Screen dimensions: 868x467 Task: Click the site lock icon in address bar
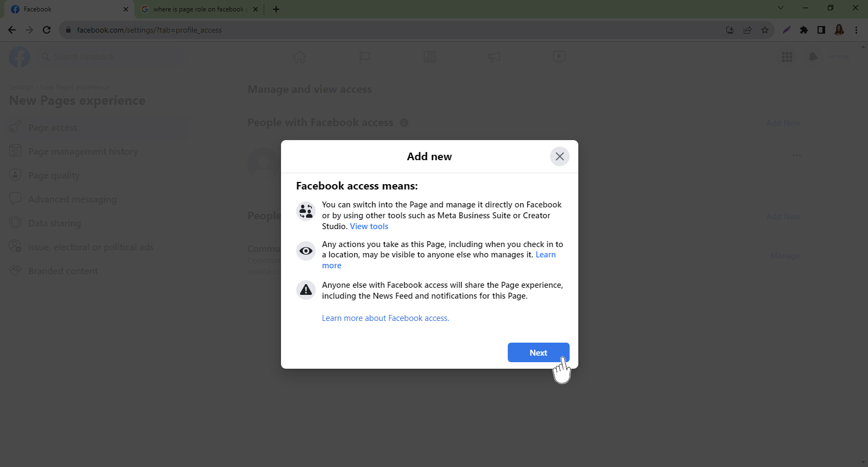pos(68,30)
